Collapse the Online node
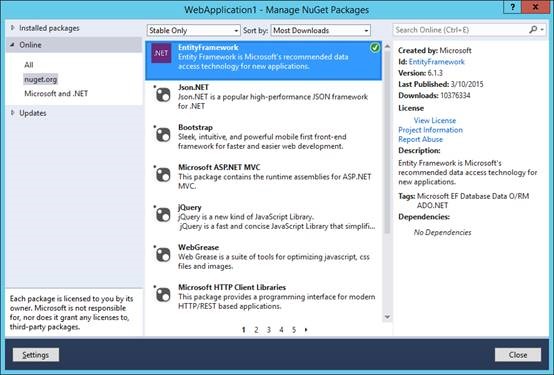Viewport: 554px width, 375px height. (12, 45)
